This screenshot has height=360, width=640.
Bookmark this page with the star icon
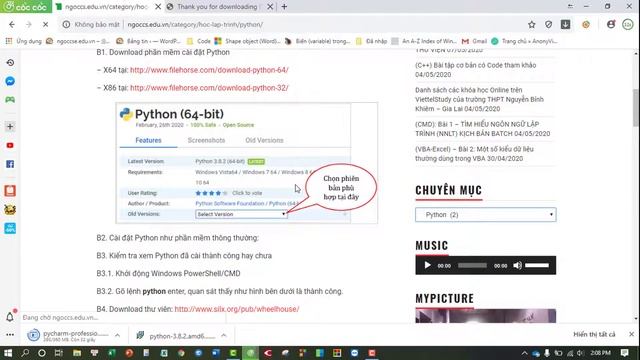(x=531, y=24)
